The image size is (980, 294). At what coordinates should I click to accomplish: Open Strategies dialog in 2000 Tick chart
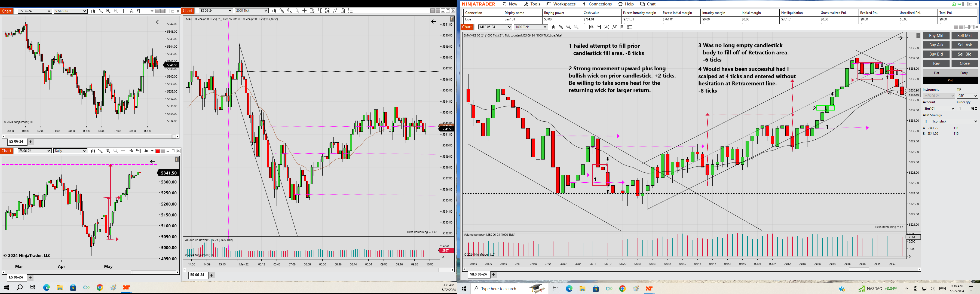(x=335, y=11)
